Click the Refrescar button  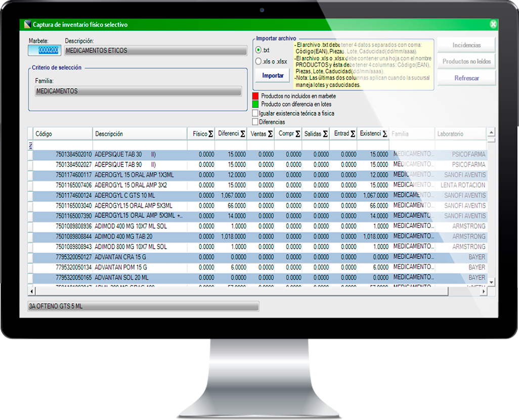tap(466, 78)
